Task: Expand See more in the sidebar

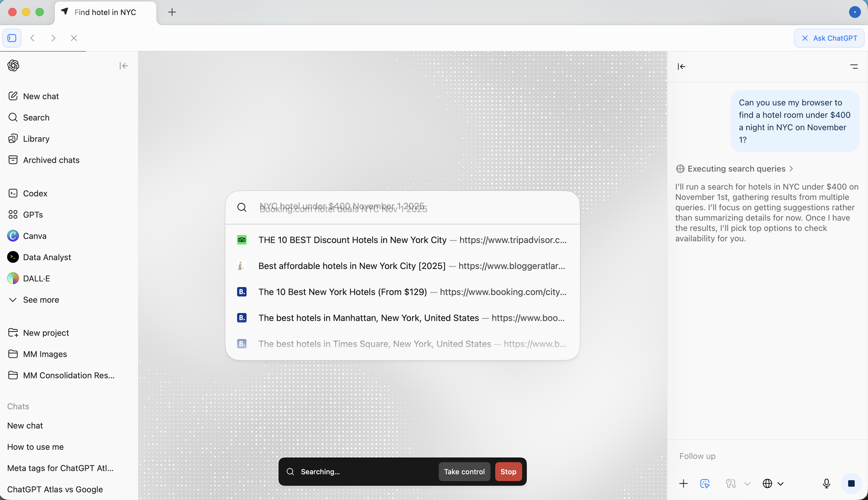Action: (x=40, y=300)
